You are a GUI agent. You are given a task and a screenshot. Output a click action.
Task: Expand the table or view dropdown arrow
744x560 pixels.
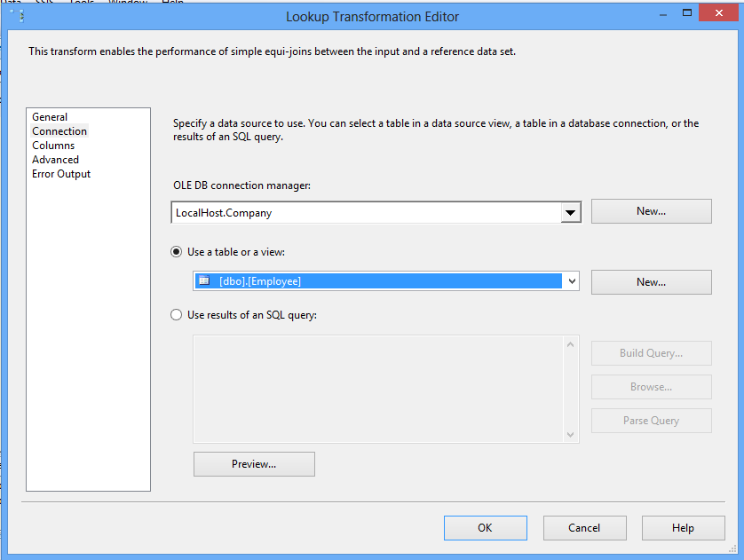(x=571, y=281)
